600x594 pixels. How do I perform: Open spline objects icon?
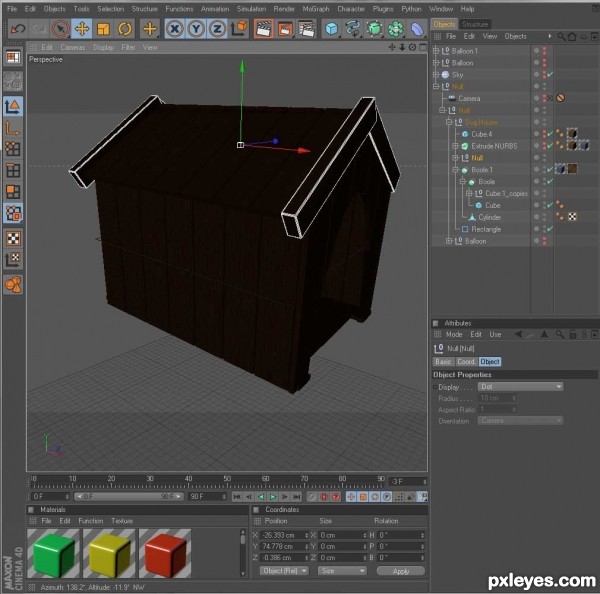point(353,29)
